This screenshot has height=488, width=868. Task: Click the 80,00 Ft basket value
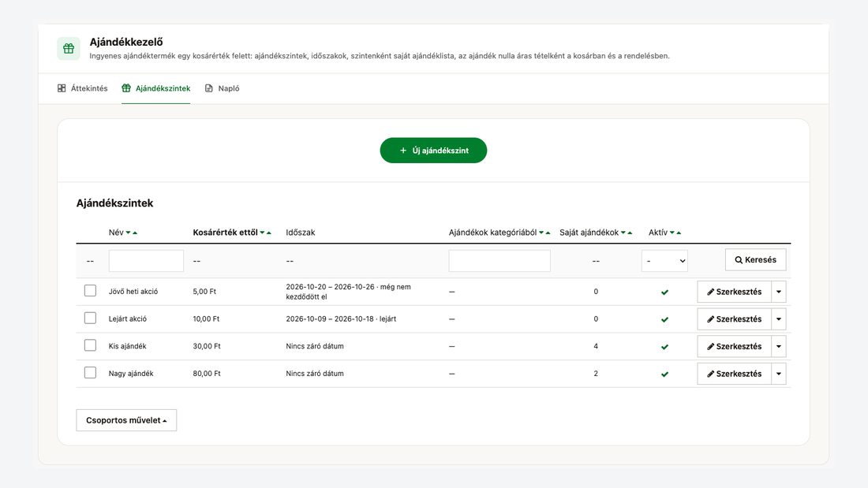coord(207,374)
